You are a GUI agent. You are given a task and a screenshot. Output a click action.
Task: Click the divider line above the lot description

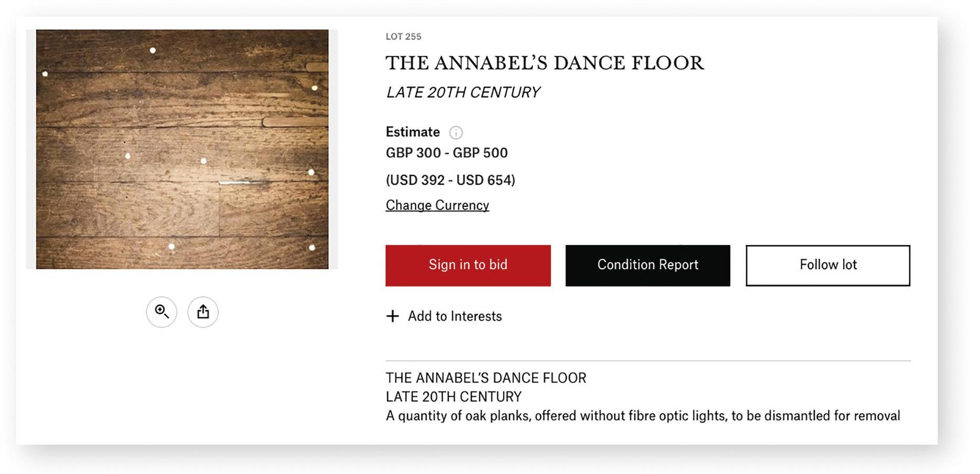coord(648,361)
